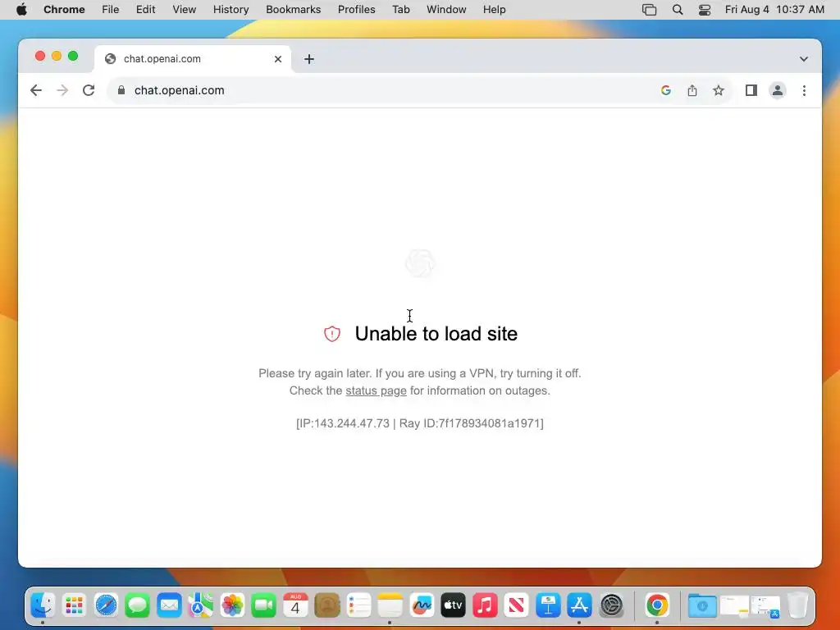
Task: Click the red shield warning icon
Action: tap(332, 334)
